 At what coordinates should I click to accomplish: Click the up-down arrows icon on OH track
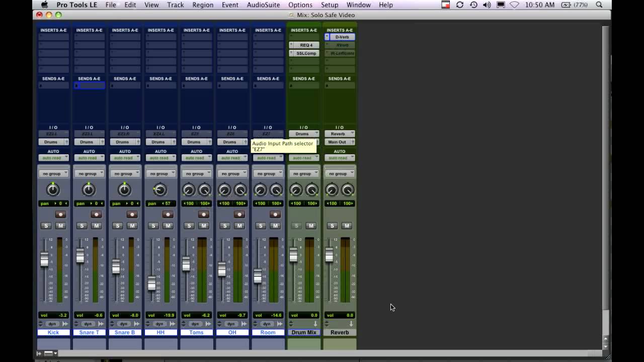(219, 324)
